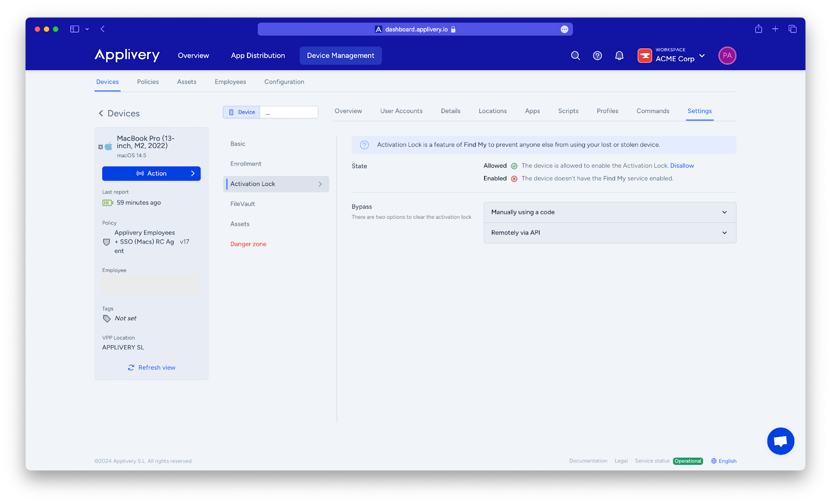Click Refresh view link

[x=152, y=367]
